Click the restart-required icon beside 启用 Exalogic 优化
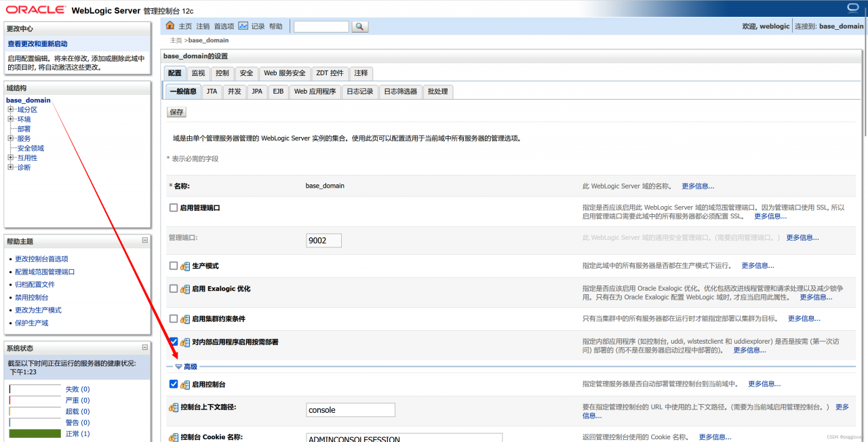Screen dimensions: 868x442 pos(185,289)
